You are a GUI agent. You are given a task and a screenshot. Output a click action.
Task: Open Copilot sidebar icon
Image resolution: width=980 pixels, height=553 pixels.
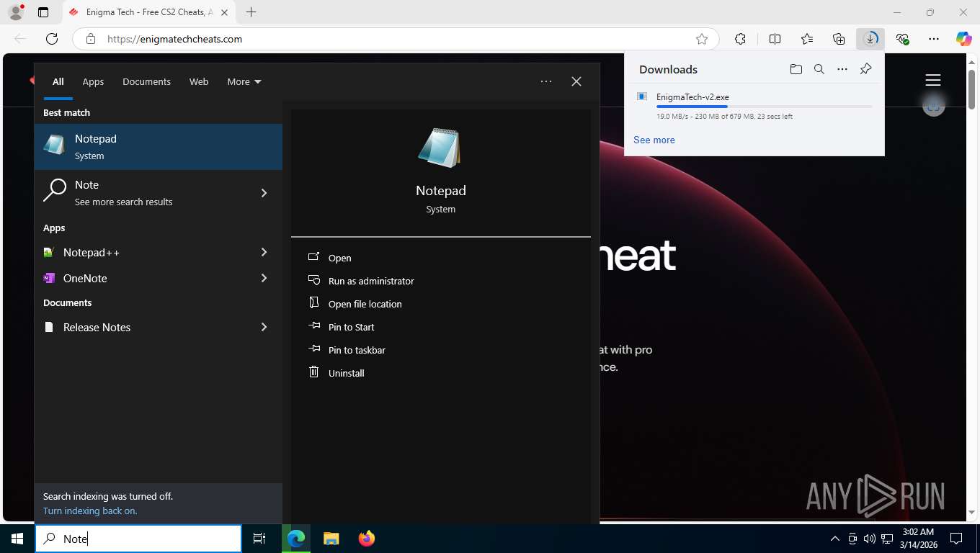(x=964, y=39)
